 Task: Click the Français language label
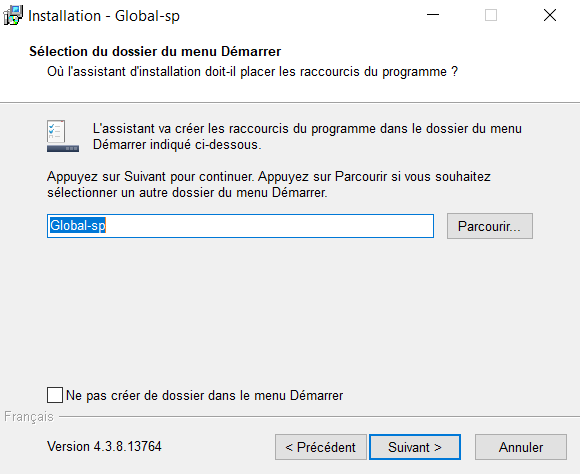(x=29, y=417)
